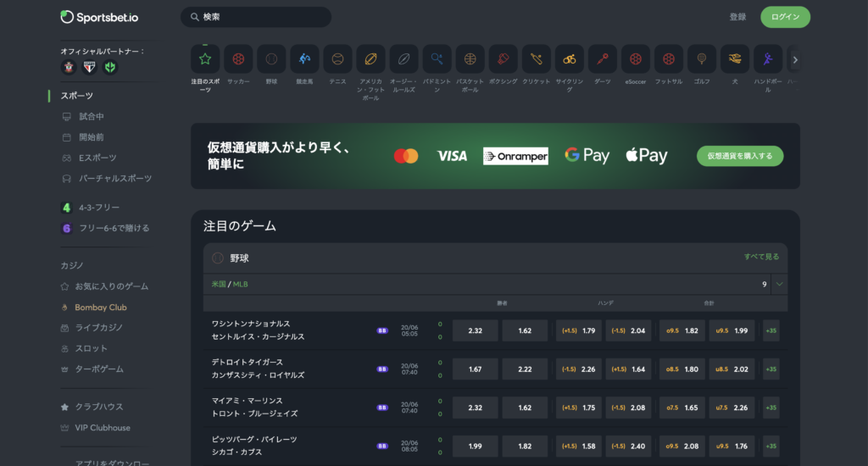
Task: Select the フットサル futsal icon
Action: [669, 58]
